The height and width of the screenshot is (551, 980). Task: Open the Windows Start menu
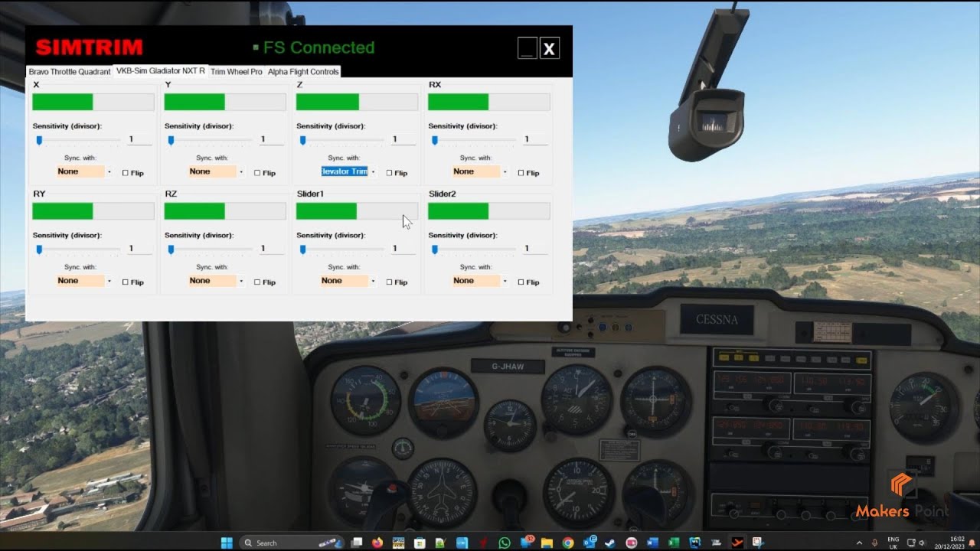click(x=227, y=543)
